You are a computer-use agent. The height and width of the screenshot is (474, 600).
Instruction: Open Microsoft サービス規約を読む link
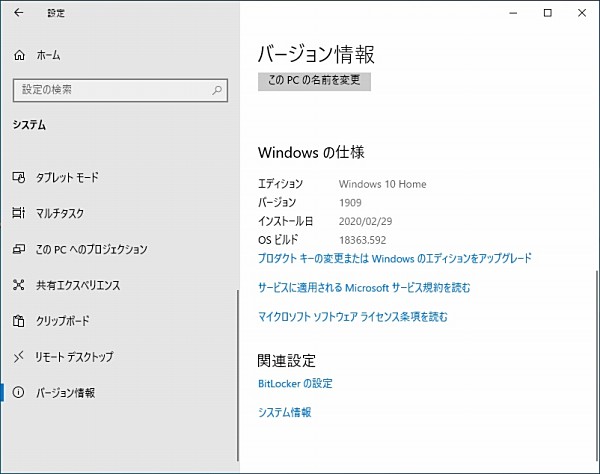[x=364, y=287]
